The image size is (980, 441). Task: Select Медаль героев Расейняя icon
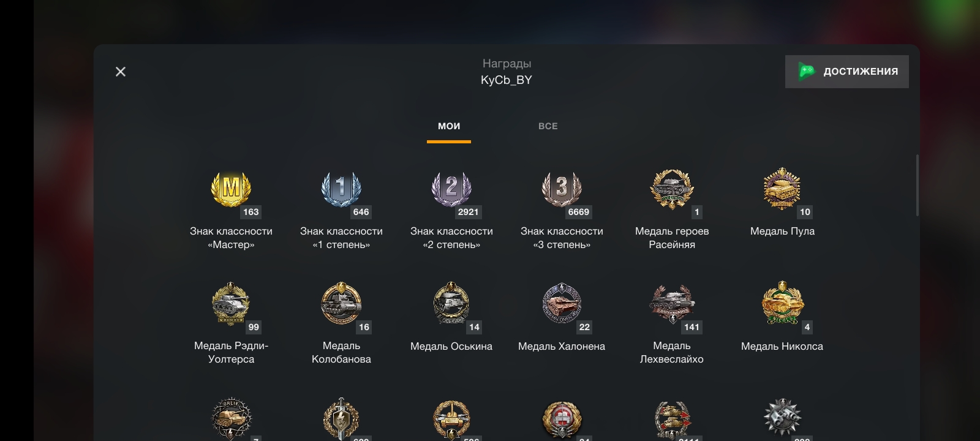coord(672,189)
